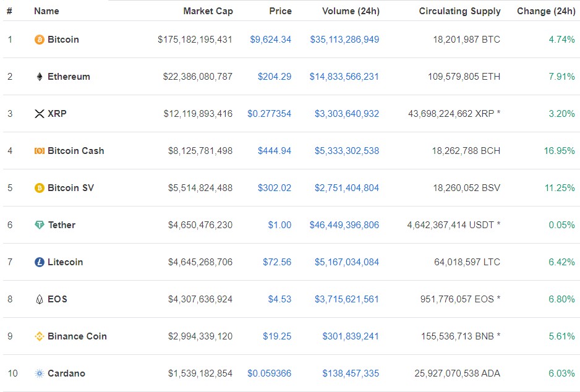Click the XRP logo icon
Viewport: 580px width, 392px height.
tap(39, 114)
